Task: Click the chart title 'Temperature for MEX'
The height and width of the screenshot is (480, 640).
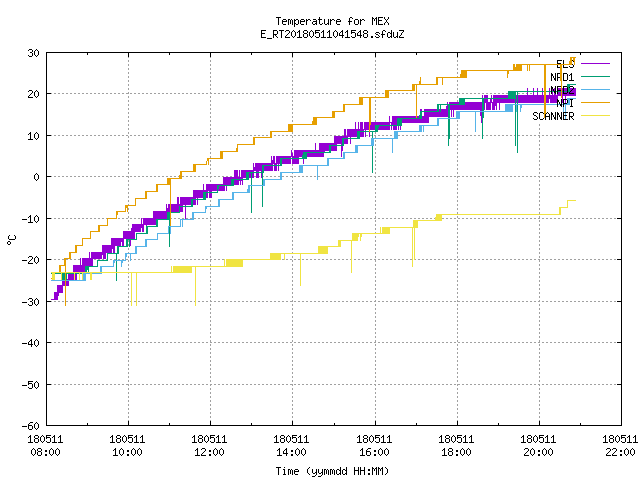Action: pos(332,21)
